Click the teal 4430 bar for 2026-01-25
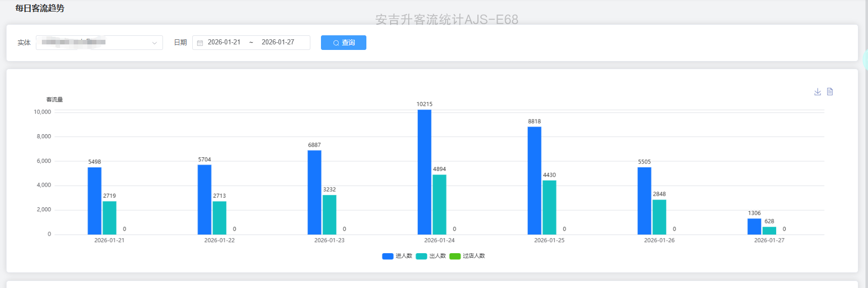 [x=549, y=207]
